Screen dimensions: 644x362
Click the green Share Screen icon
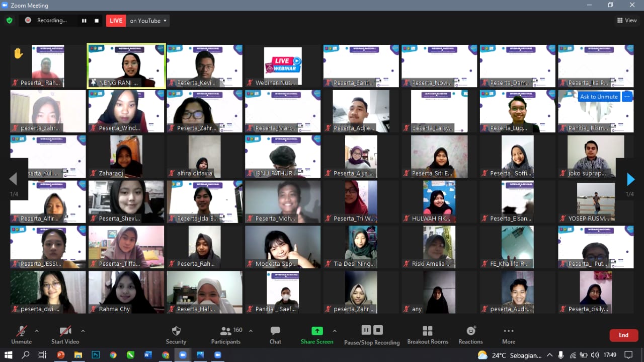(317, 331)
